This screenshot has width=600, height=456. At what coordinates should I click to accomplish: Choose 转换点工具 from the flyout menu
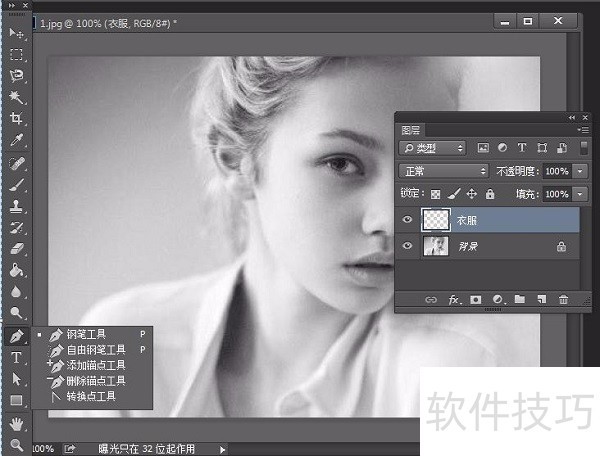pyautogui.click(x=90, y=396)
